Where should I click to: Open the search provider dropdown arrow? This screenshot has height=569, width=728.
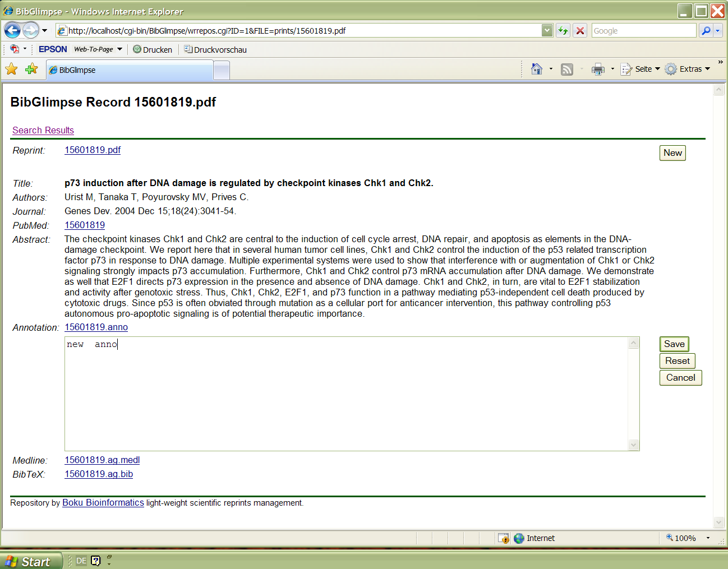pyautogui.click(x=718, y=31)
